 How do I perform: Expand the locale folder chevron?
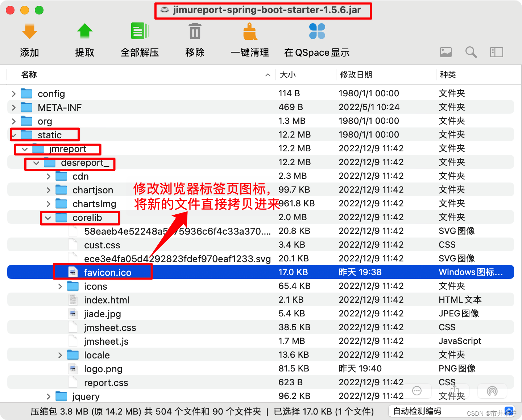click(60, 355)
